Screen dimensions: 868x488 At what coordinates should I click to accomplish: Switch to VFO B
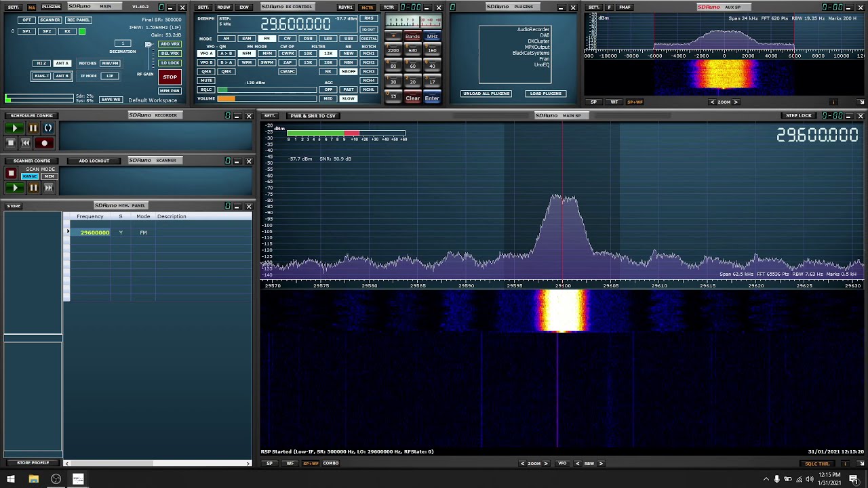pos(206,62)
